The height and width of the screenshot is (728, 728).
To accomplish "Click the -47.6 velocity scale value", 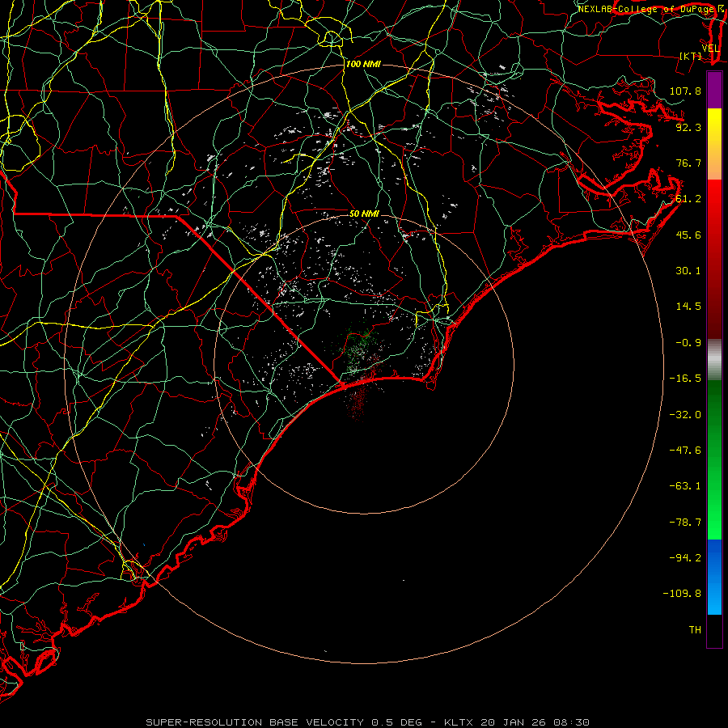I will pyautogui.click(x=685, y=451).
